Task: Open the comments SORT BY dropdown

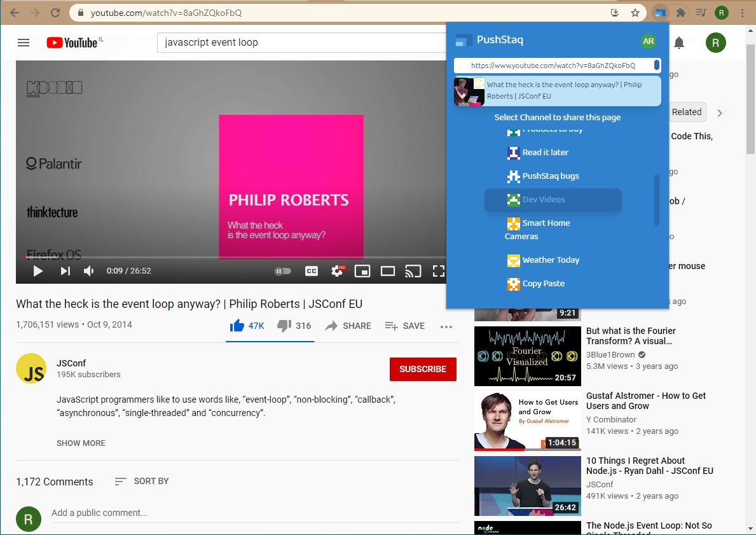Action: (142, 481)
